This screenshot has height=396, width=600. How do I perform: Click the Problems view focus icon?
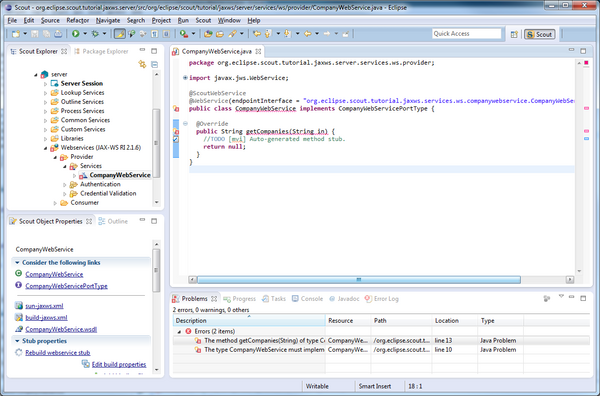(547, 298)
